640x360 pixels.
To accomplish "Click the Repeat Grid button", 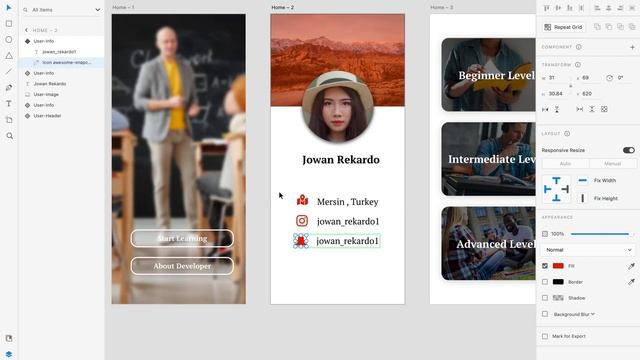I will [x=564, y=27].
